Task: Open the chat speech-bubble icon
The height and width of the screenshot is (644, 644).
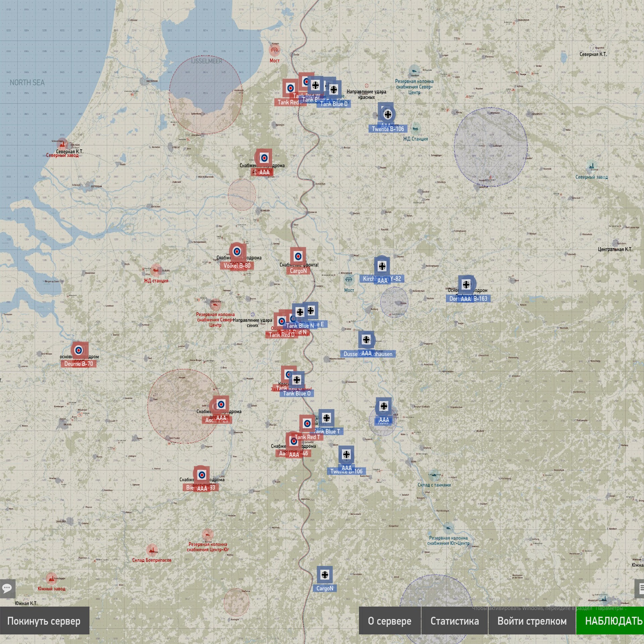Action: [7, 588]
